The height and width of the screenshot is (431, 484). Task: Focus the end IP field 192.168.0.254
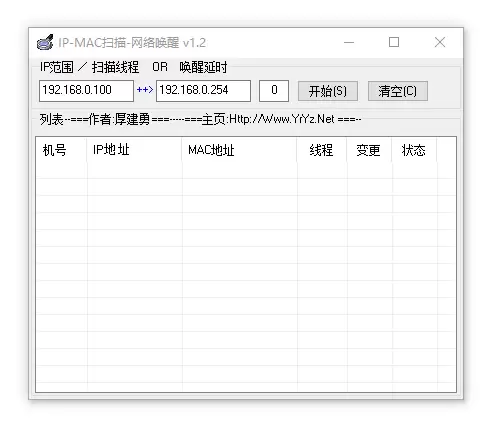(x=203, y=91)
